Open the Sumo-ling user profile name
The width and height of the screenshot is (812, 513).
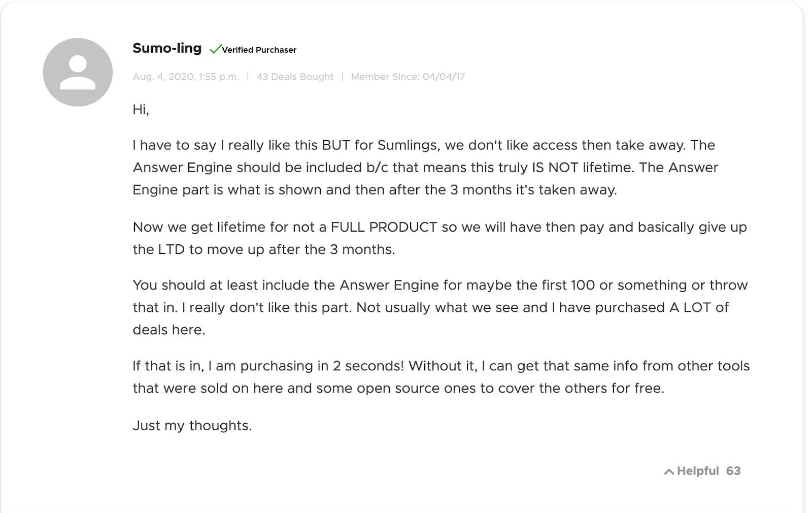point(167,48)
